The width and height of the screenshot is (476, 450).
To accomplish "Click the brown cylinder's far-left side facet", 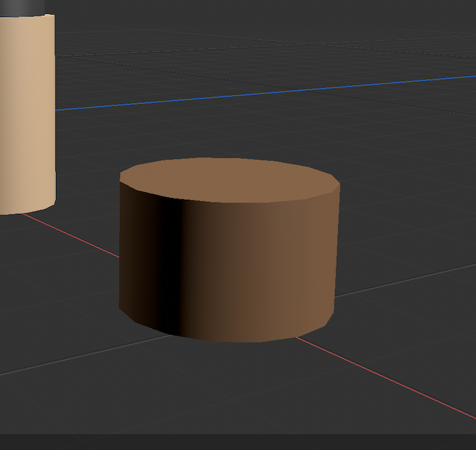I will pyautogui.click(x=132, y=251).
